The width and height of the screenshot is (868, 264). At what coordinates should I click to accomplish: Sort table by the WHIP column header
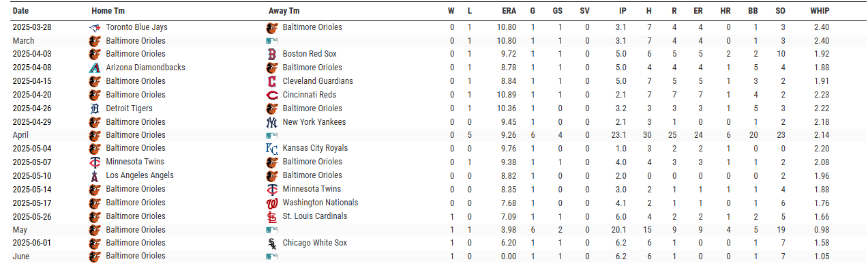(820, 11)
